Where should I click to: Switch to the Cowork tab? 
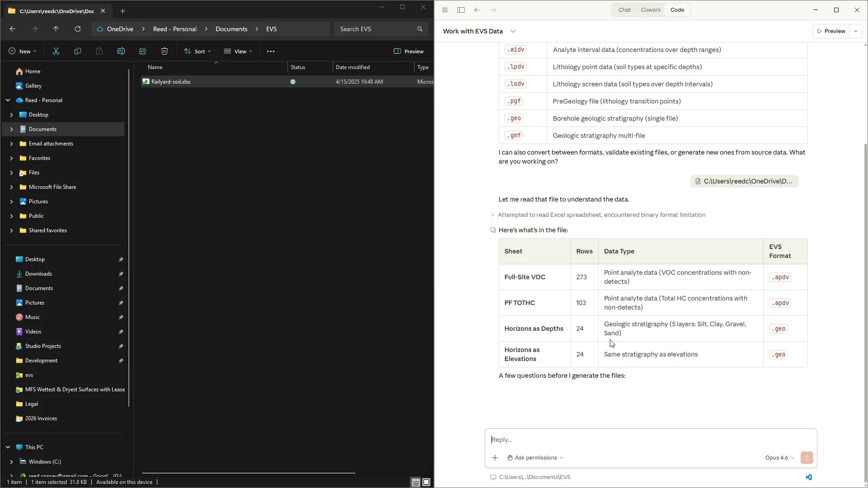651,10
